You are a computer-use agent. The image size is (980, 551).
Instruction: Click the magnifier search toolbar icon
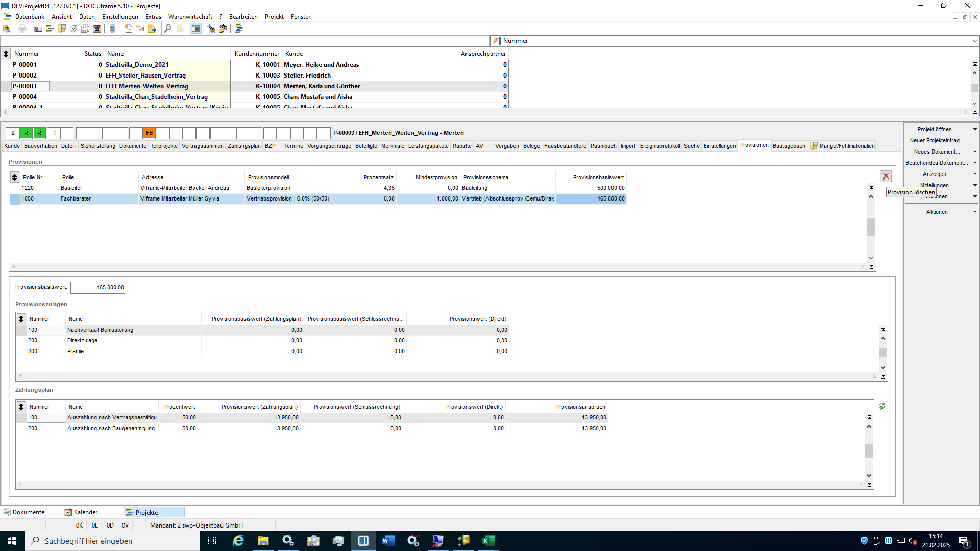pos(168,29)
